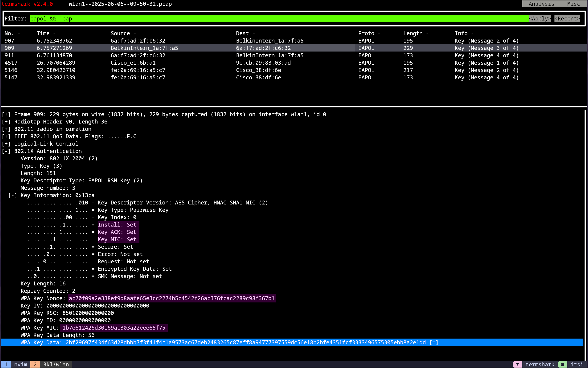Select packet 909 row
This screenshot has width=588, height=368.
(294, 48)
